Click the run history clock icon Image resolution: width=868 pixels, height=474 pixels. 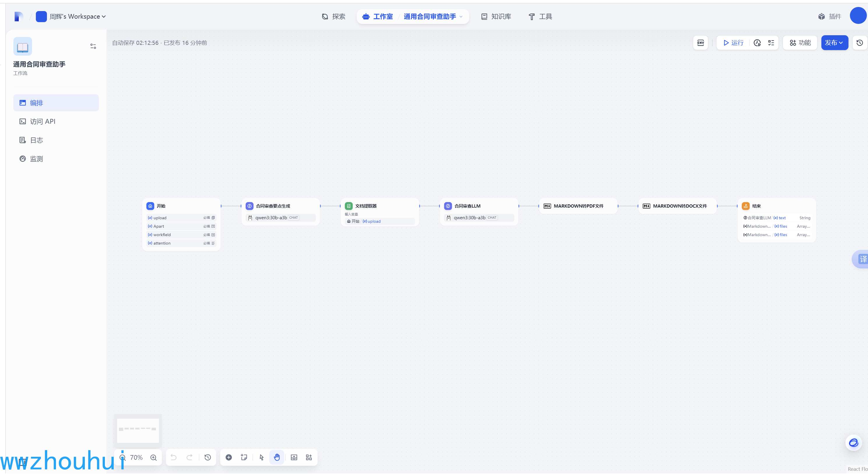757,43
